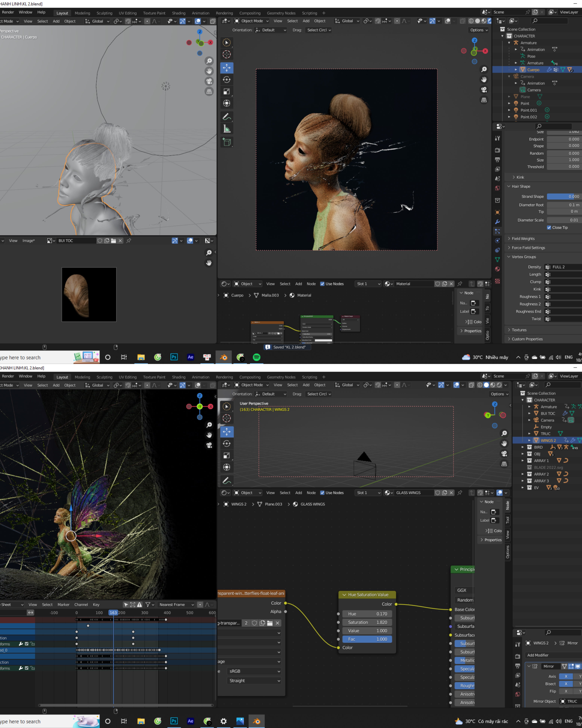Toggle Mirror modifier Flip X button

tap(566, 691)
